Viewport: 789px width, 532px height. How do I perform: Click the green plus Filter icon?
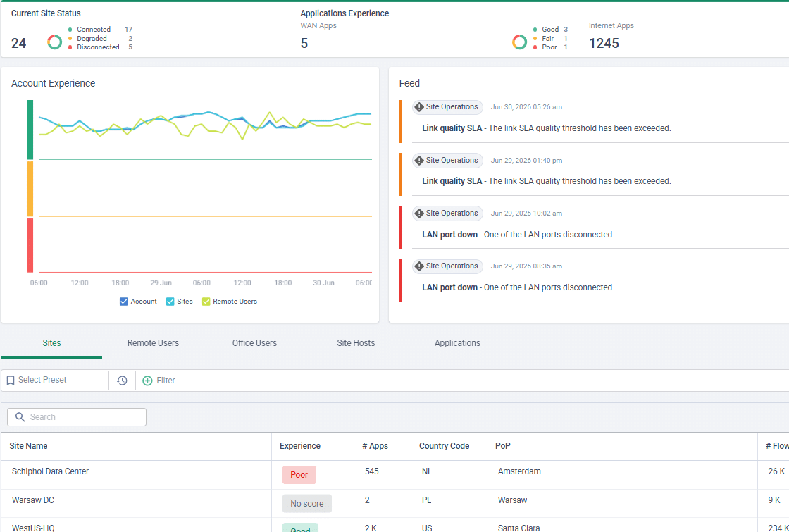147,381
